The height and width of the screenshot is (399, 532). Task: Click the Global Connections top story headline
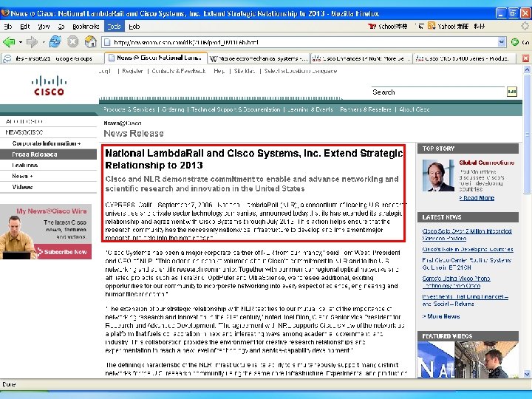tap(487, 163)
